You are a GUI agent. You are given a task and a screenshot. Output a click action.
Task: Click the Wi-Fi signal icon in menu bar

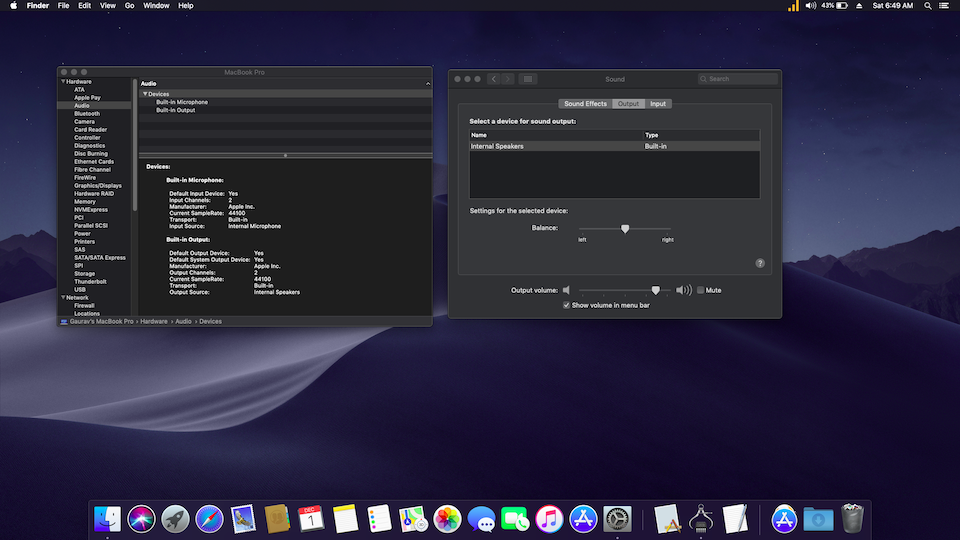pyautogui.click(x=794, y=6)
